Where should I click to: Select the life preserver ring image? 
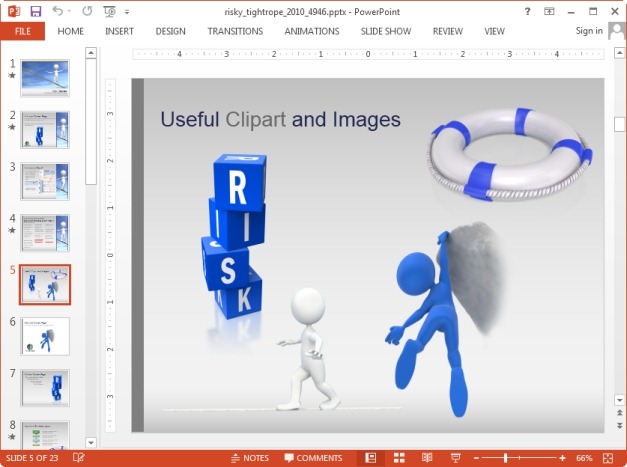[509, 154]
